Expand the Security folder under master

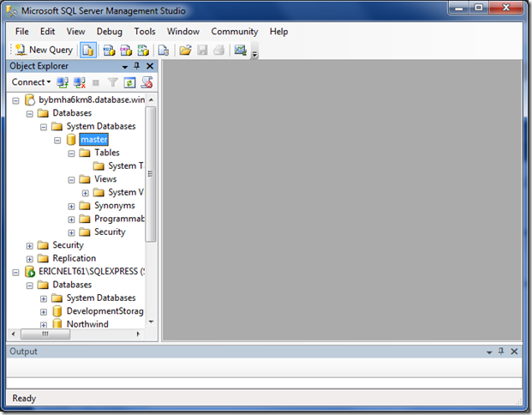coord(71,233)
